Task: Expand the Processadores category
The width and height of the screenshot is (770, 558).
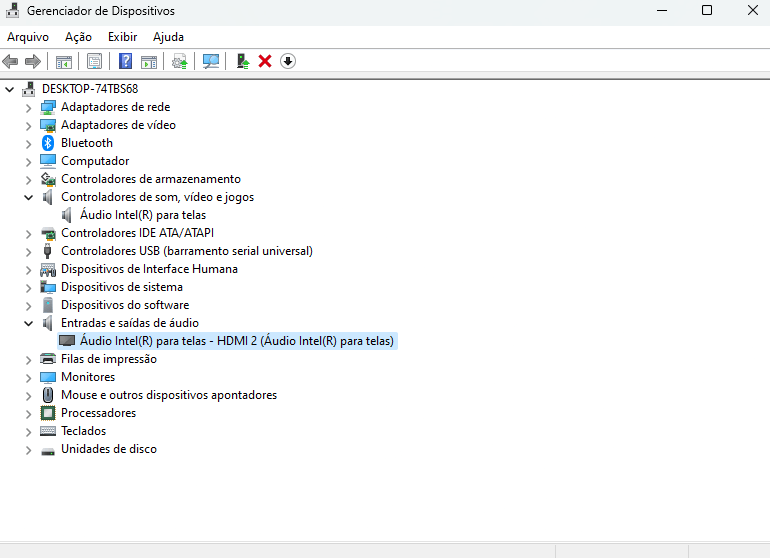Action: (28, 414)
